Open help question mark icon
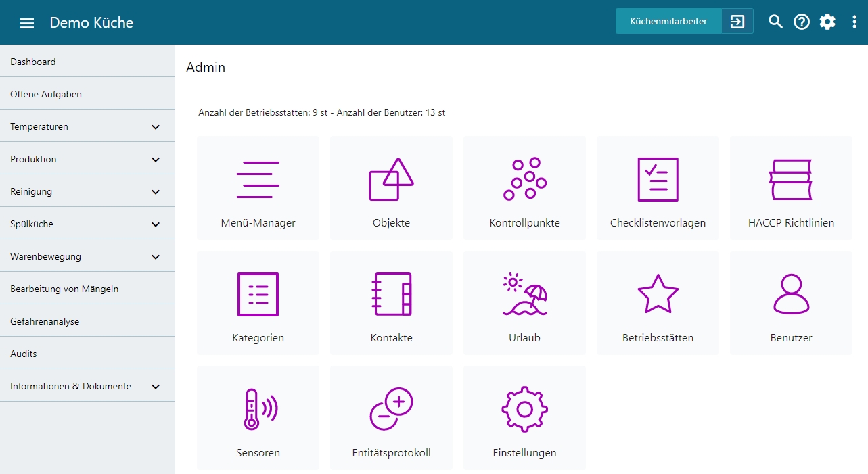The height and width of the screenshot is (474, 868). point(802,22)
